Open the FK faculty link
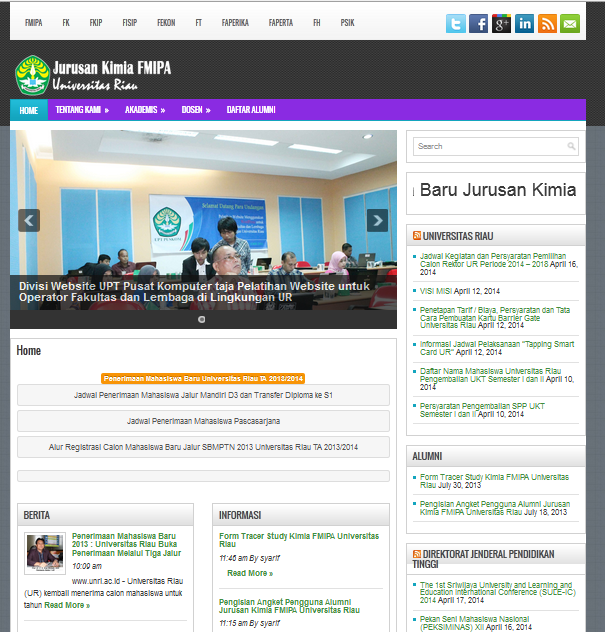This screenshot has width=605, height=632. 66,23
